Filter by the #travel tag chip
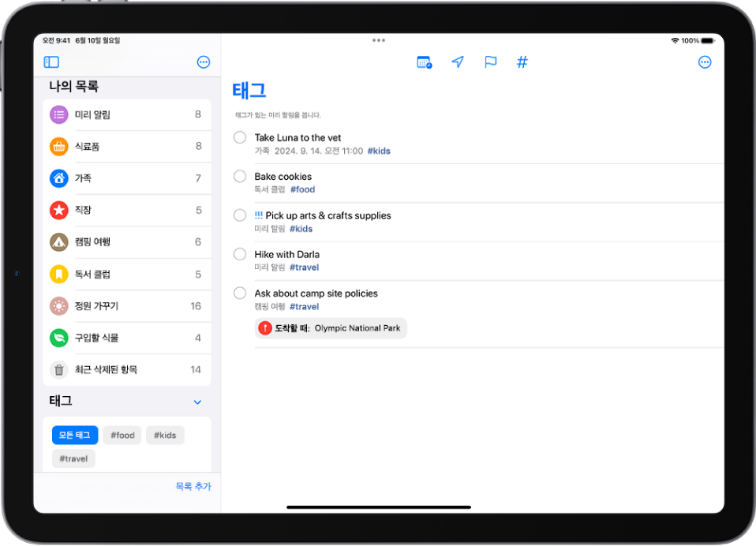Screen dimensions: 756x546 (73, 458)
